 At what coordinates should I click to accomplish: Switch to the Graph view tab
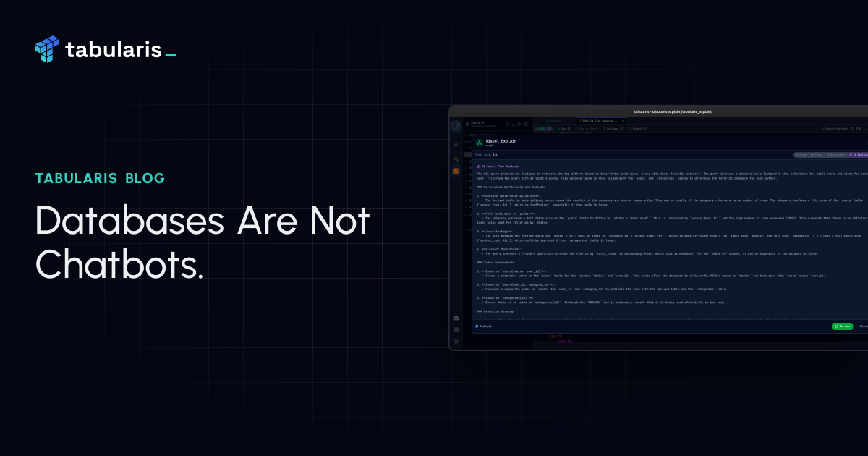point(801,155)
